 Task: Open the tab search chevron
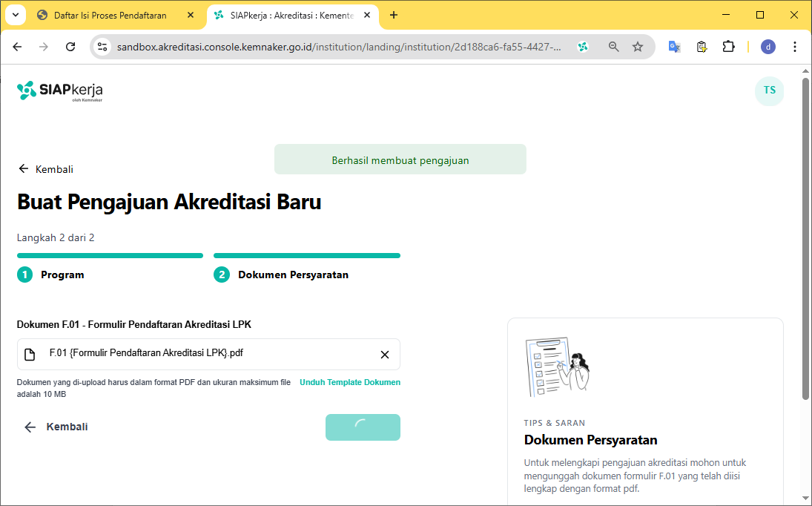15,15
